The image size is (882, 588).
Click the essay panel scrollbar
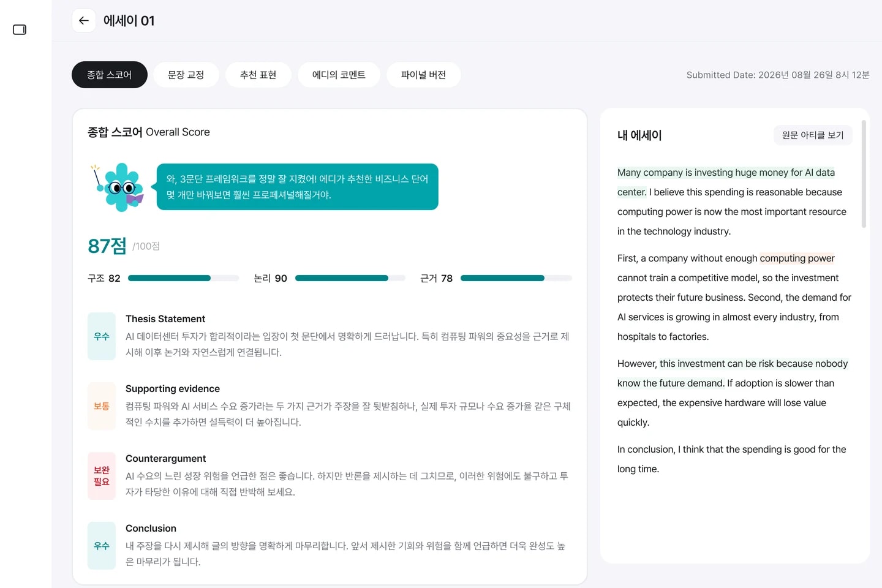[x=864, y=174]
